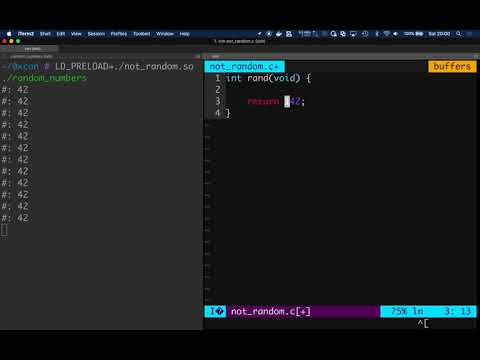This screenshot has height=360, width=480.
Task: Open the Shell menu
Action: pyautogui.click(x=45, y=34)
